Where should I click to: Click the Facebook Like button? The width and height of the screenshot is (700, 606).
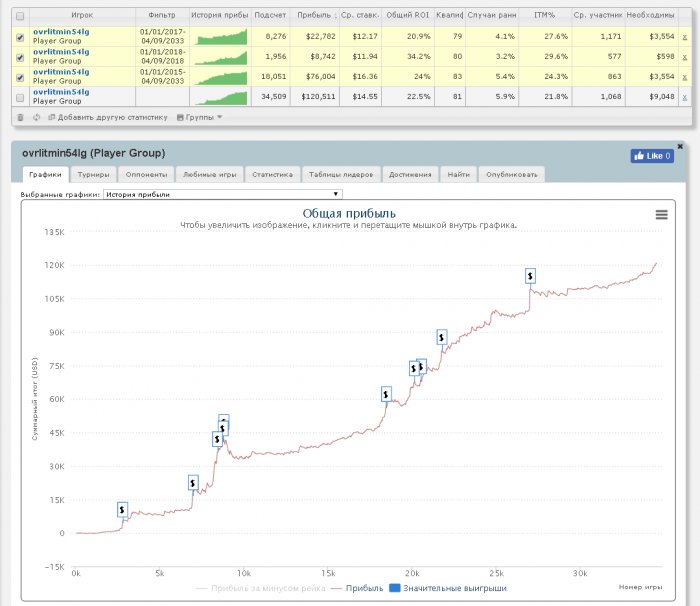click(x=652, y=156)
